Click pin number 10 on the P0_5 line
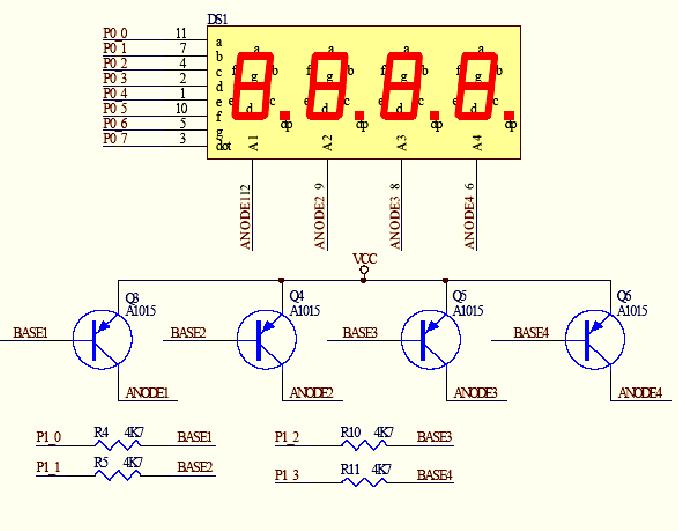678x531 pixels. 181,108
